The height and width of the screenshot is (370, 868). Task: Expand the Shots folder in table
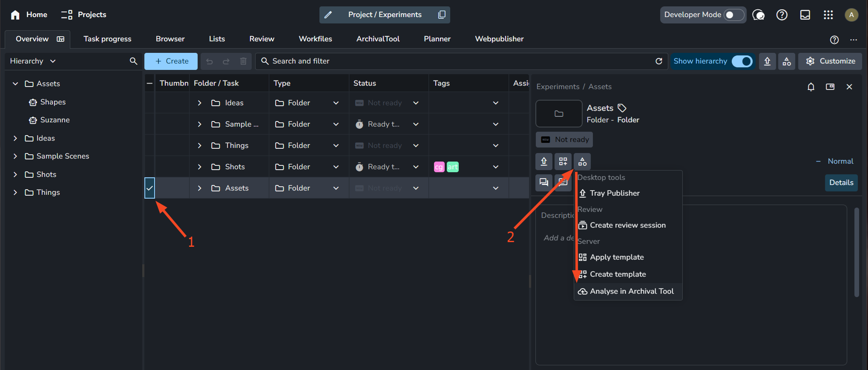tap(199, 167)
